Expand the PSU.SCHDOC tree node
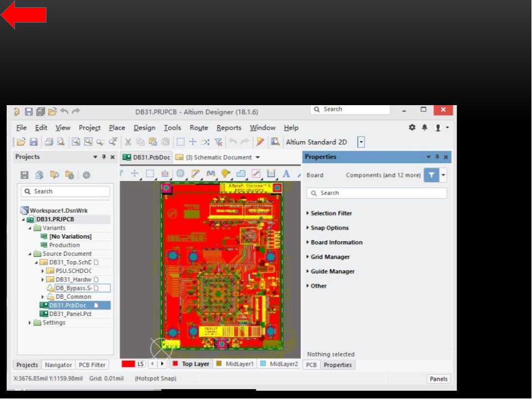The width and height of the screenshot is (532, 399). tap(43, 271)
